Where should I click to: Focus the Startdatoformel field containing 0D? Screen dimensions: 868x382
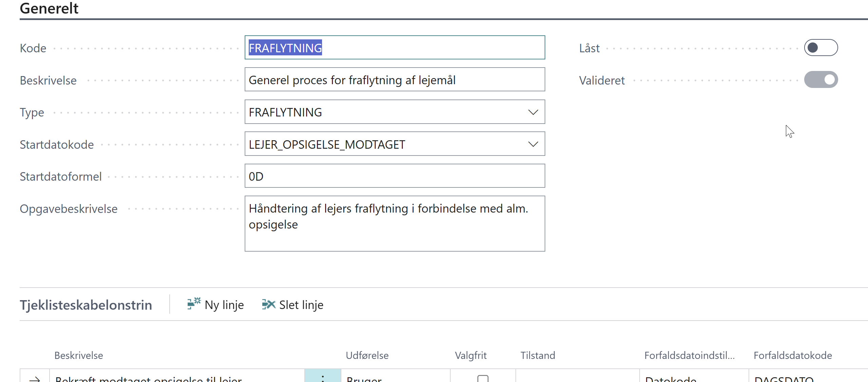point(395,176)
